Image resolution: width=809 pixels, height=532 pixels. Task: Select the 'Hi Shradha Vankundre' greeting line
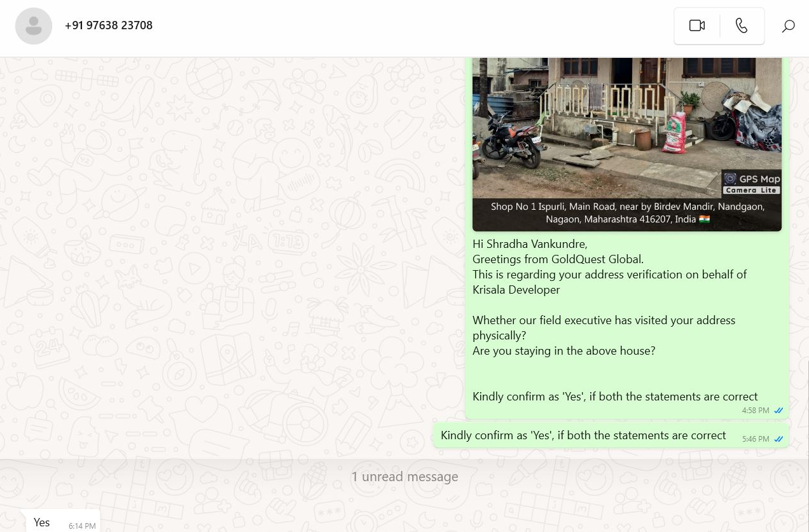click(x=530, y=244)
